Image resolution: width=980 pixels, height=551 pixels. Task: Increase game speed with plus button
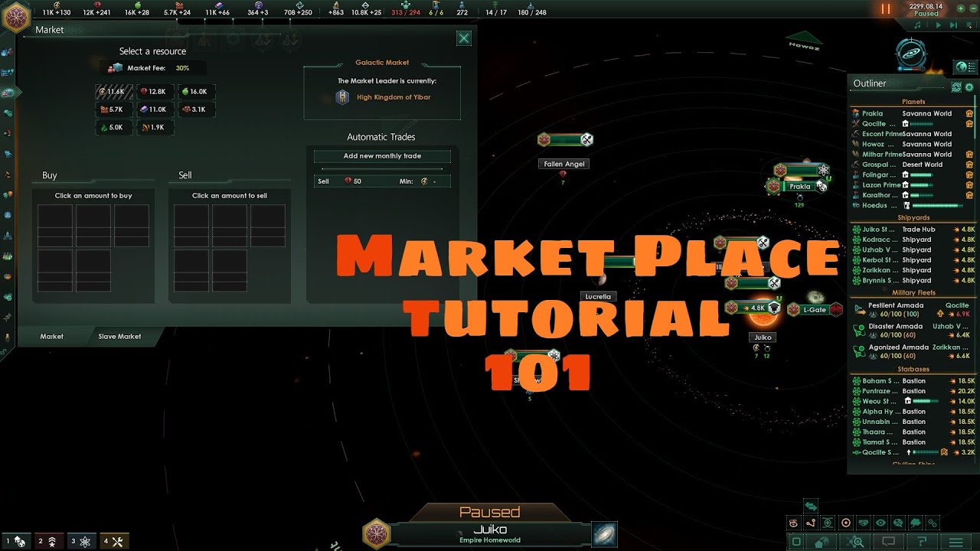960,8
